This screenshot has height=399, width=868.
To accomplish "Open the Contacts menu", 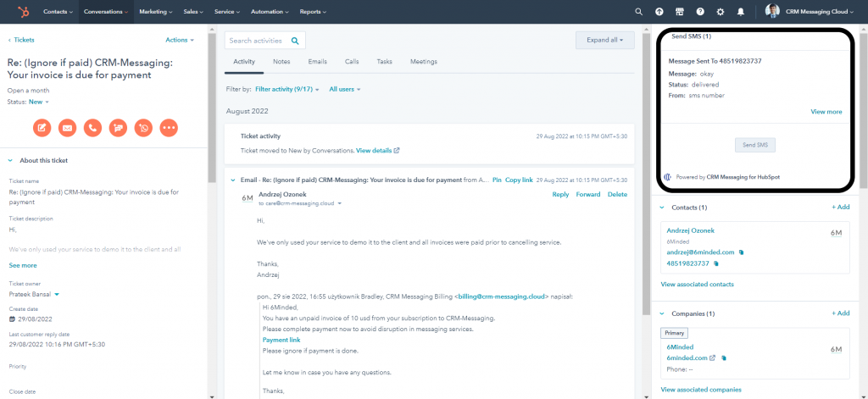I will pos(58,12).
